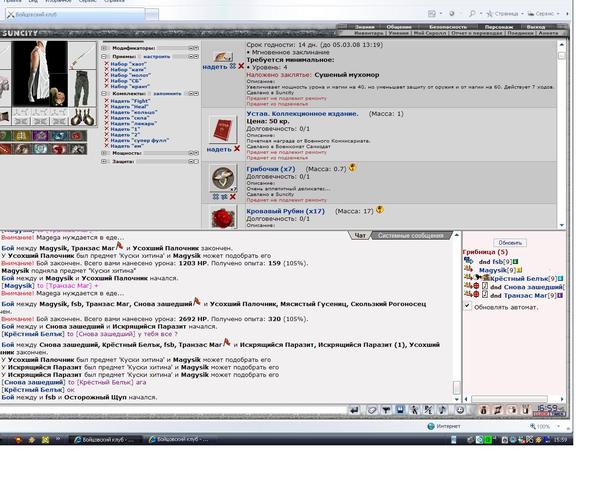Expand the Защита section

(104, 162)
